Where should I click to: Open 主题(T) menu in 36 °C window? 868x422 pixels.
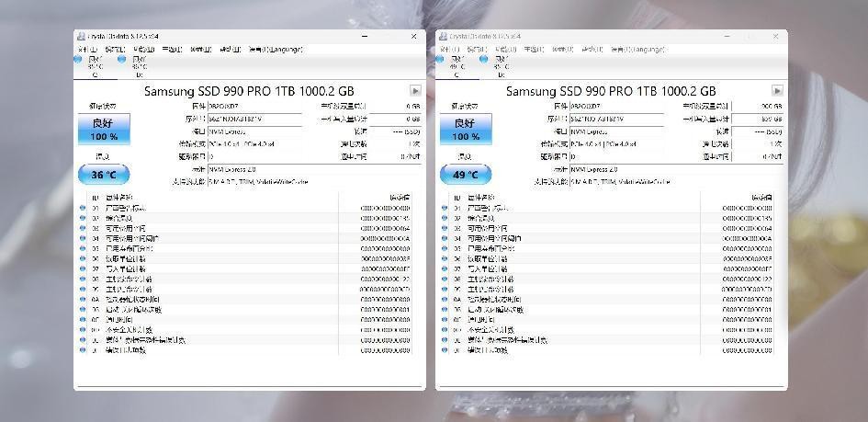pyautogui.click(x=172, y=50)
